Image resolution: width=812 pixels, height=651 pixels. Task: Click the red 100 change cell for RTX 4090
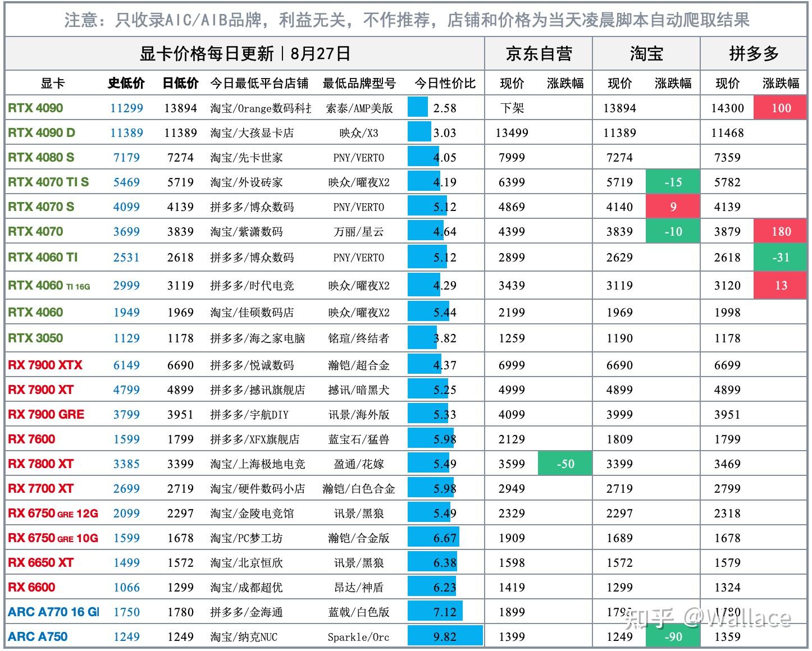[781, 108]
